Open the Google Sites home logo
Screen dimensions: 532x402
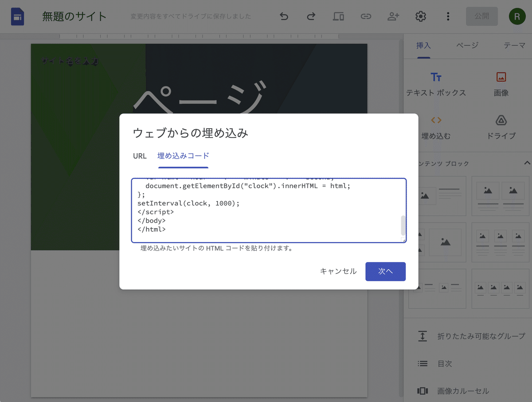pos(17,17)
